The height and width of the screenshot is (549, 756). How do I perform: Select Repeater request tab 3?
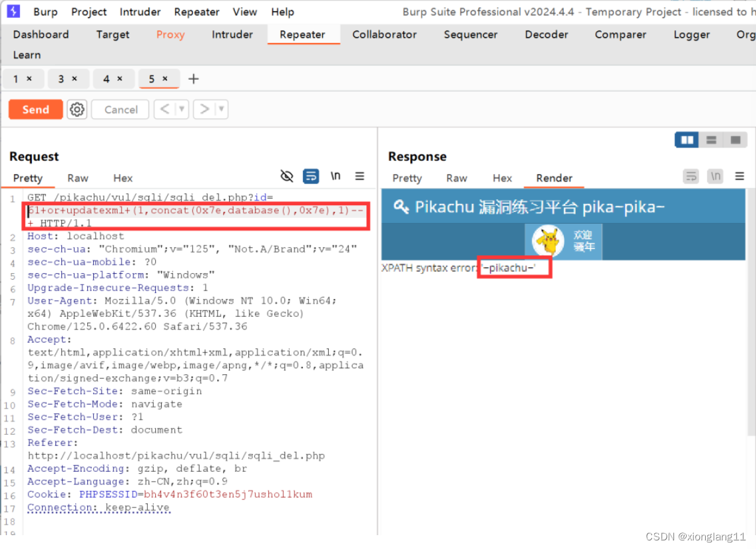pos(61,79)
